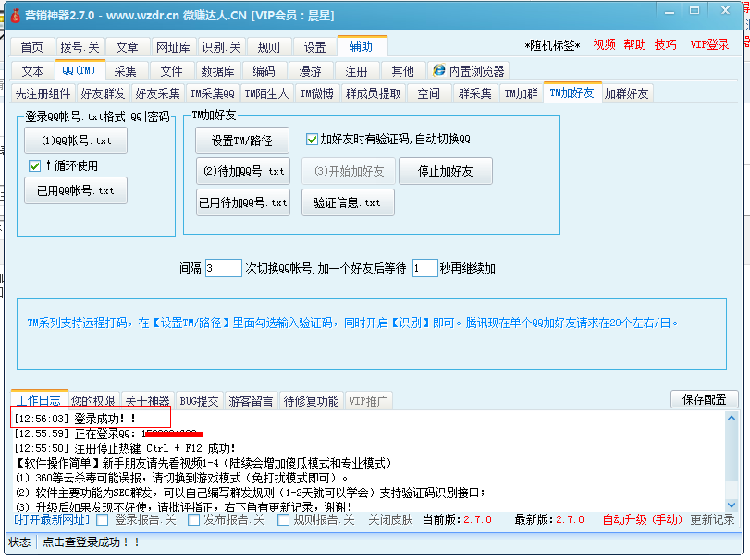The height and width of the screenshot is (560, 750).
Task: Click the 帮助 red help link
Action: tap(635, 43)
